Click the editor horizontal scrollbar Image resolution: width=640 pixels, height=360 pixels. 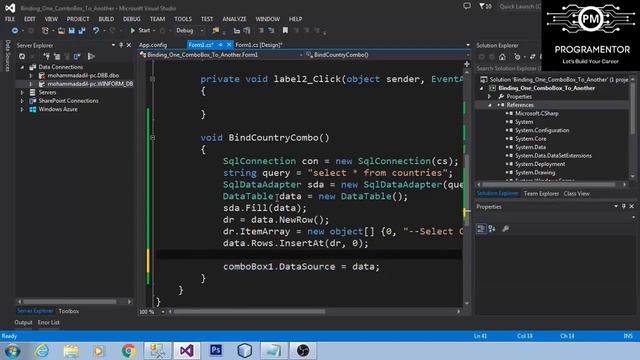[x=250, y=312]
